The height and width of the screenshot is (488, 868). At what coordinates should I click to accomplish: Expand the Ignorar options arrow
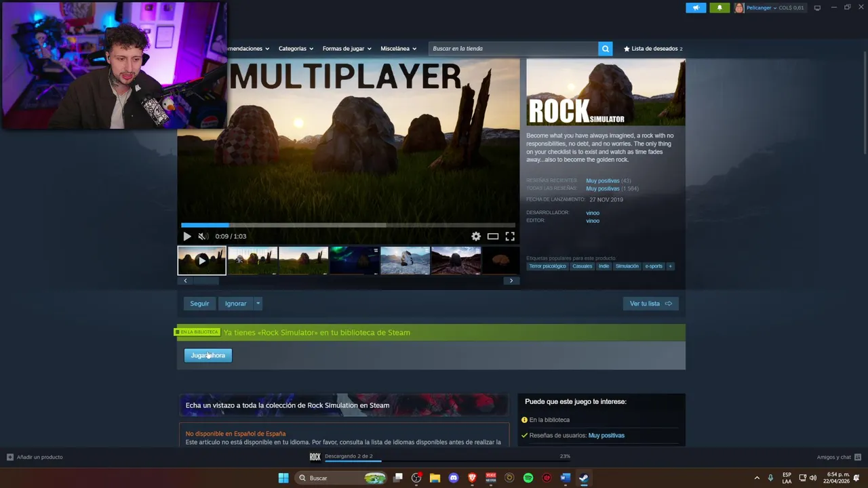(258, 304)
